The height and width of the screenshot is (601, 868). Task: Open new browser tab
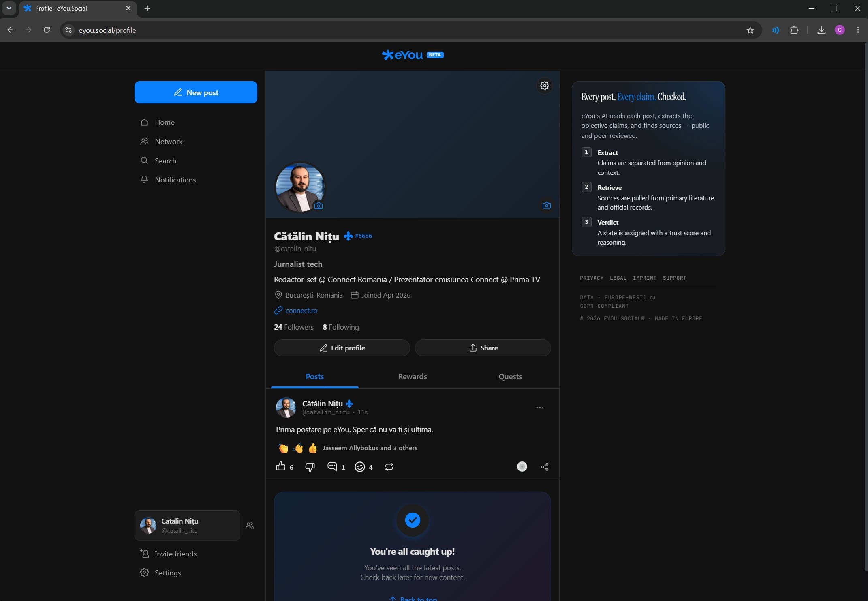147,8
